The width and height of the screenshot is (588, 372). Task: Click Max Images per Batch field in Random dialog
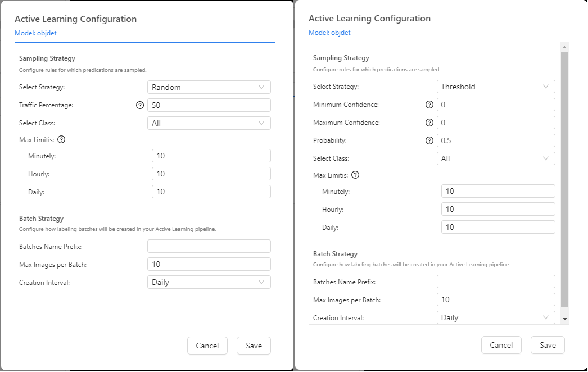click(x=209, y=264)
